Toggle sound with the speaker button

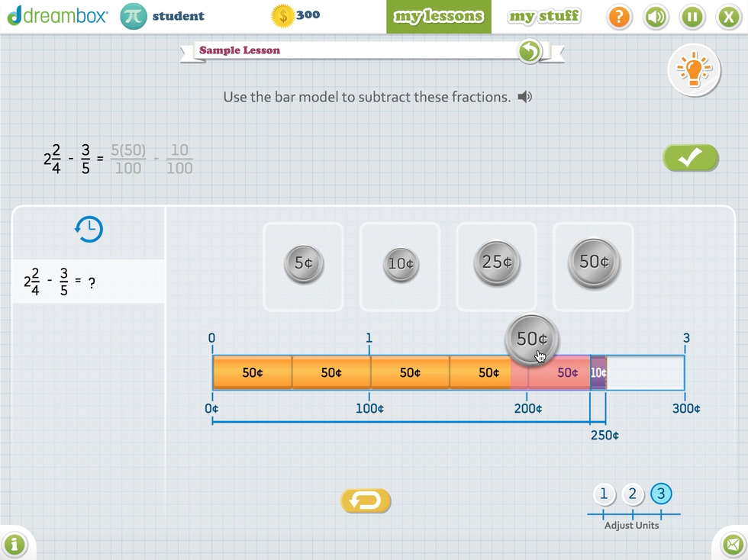pyautogui.click(x=656, y=18)
